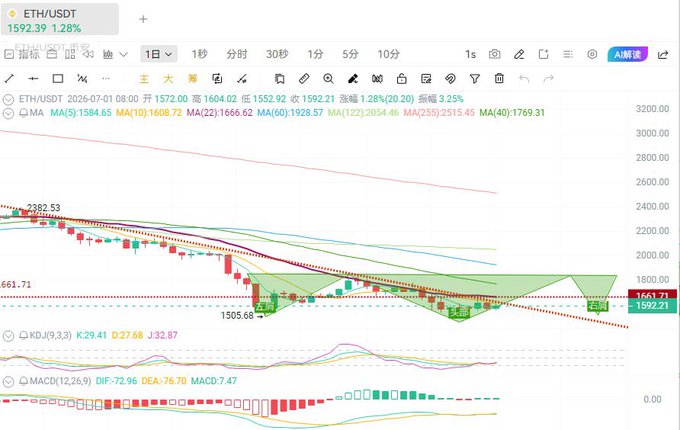680x430 pixels.
Task: Toggle the yellow 大 indicator
Action: (168, 78)
